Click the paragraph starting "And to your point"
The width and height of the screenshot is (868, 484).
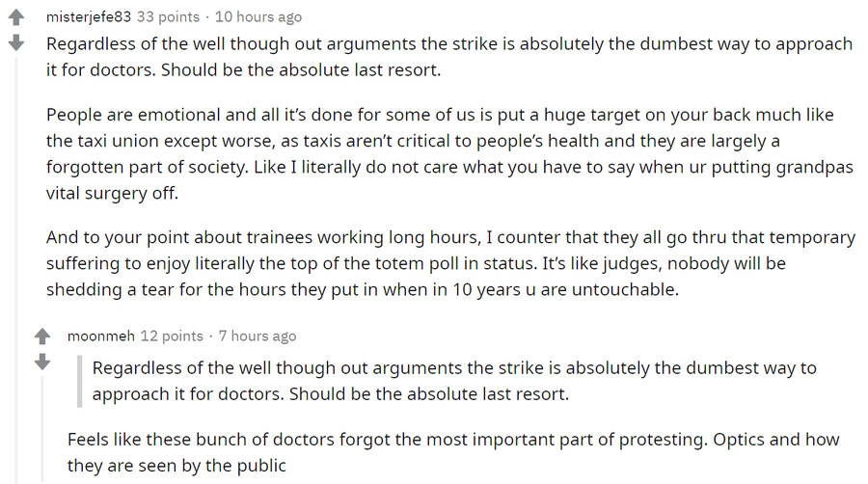[450, 263]
